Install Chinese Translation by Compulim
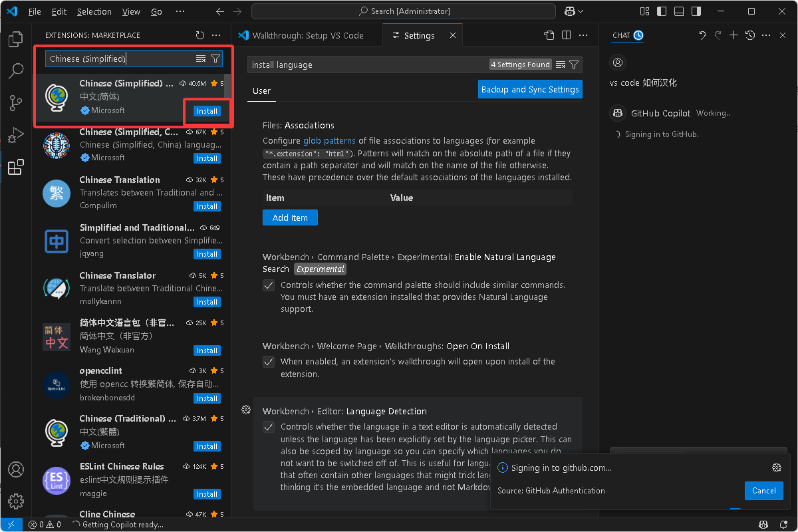Image resolution: width=798 pixels, height=532 pixels. tap(207, 206)
